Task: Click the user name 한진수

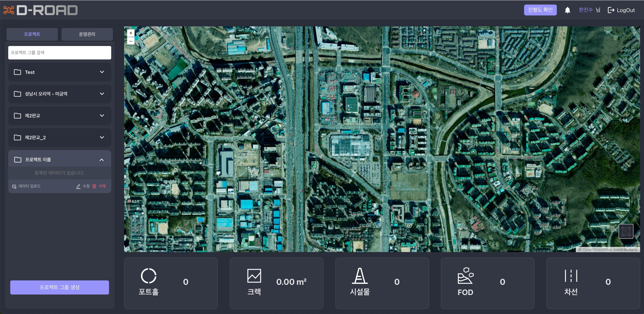Action: click(x=586, y=10)
